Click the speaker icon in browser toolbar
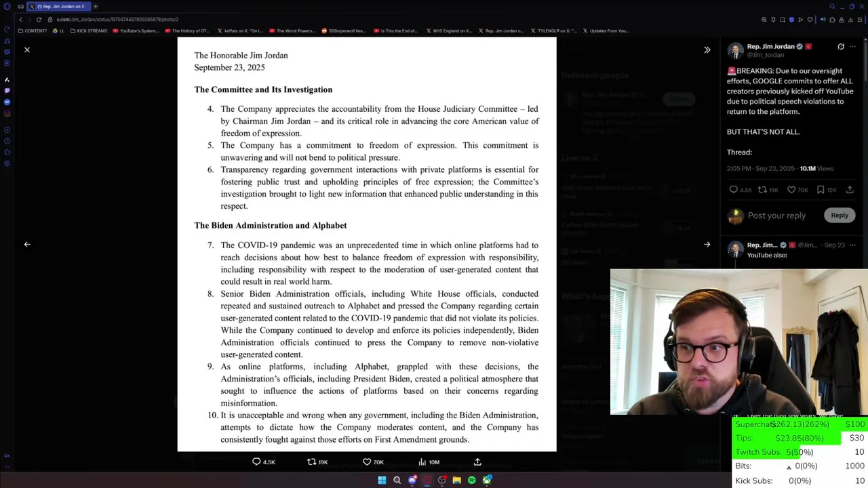868x488 pixels. click(x=823, y=20)
